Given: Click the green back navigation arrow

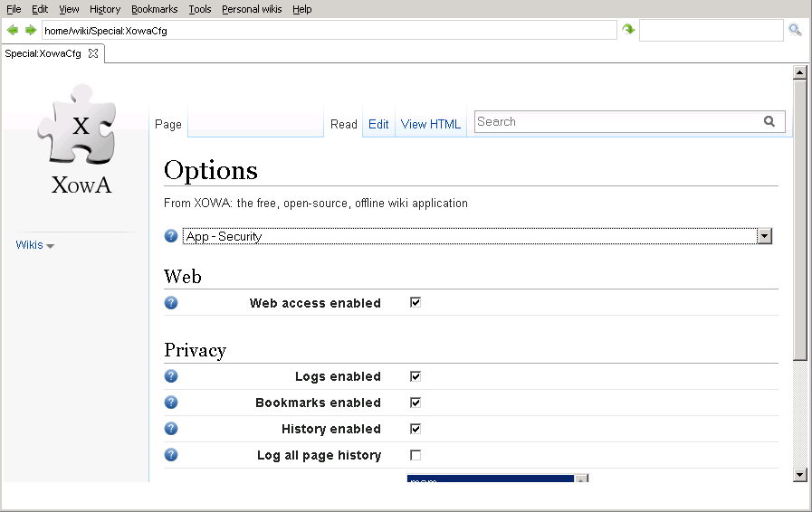Looking at the screenshot, I should 13,30.
